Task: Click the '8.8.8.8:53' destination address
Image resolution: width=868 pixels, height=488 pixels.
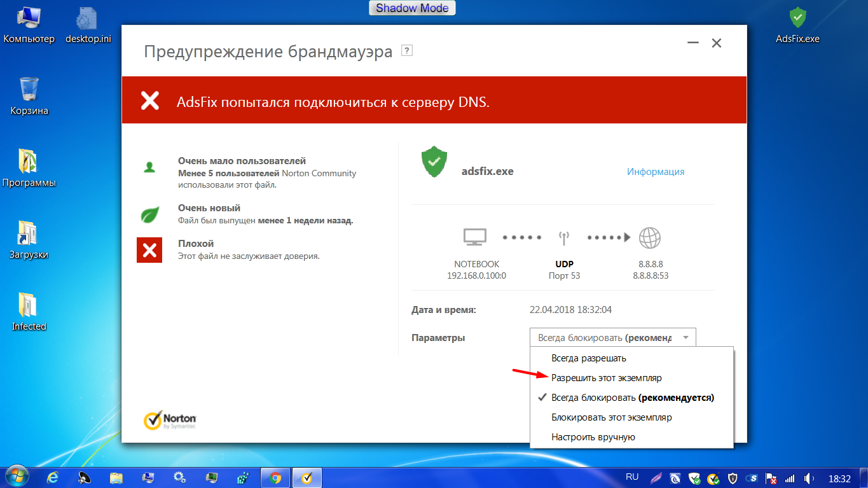Action: 651,275
